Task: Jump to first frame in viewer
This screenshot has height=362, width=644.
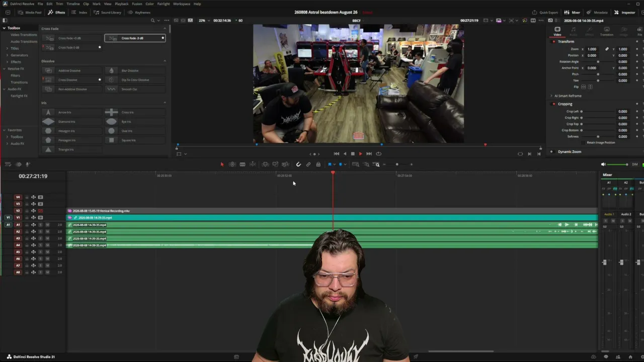Action: click(337, 154)
